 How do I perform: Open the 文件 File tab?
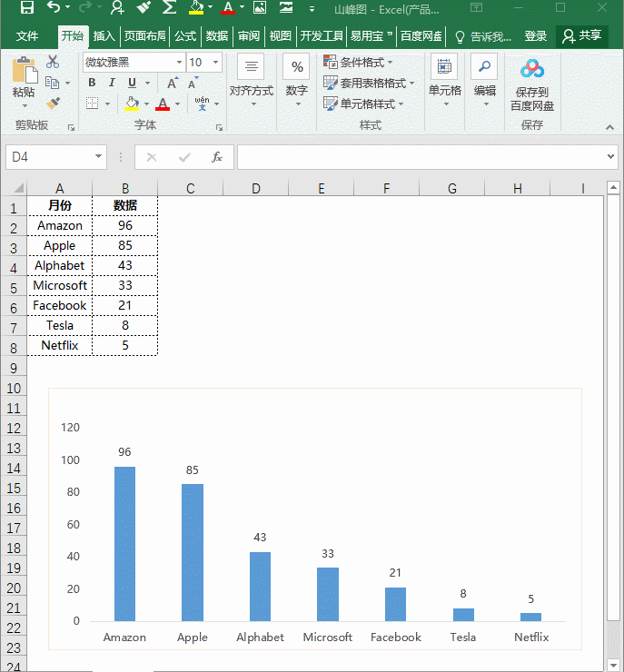coord(27,36)
